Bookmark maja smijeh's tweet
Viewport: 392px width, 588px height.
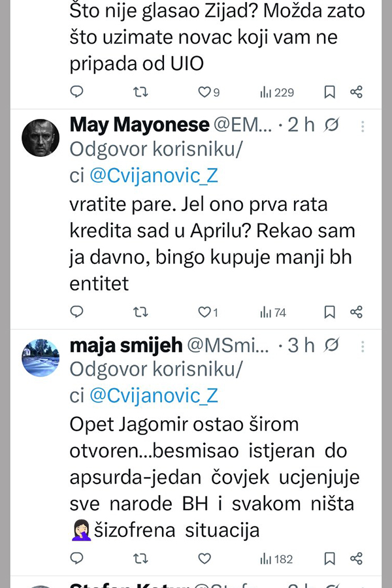click(330, 558)
